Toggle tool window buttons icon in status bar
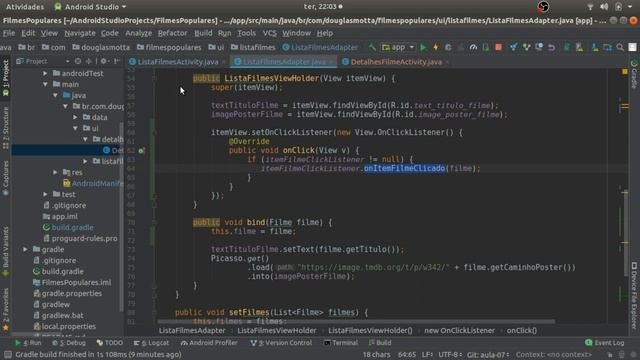640x360 pixels. (x=7, y=355)
